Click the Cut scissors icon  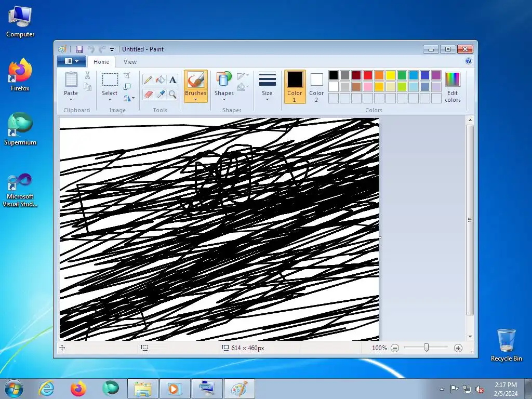87,75
